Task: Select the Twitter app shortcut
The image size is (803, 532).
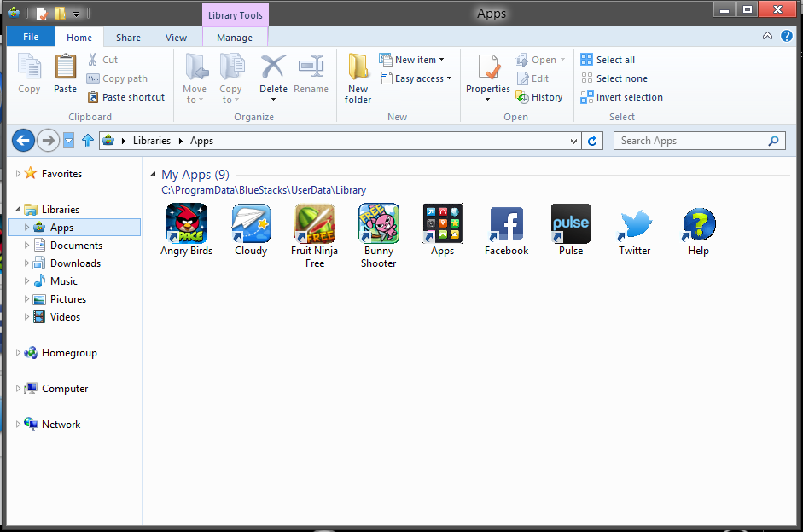Action: 635,224
